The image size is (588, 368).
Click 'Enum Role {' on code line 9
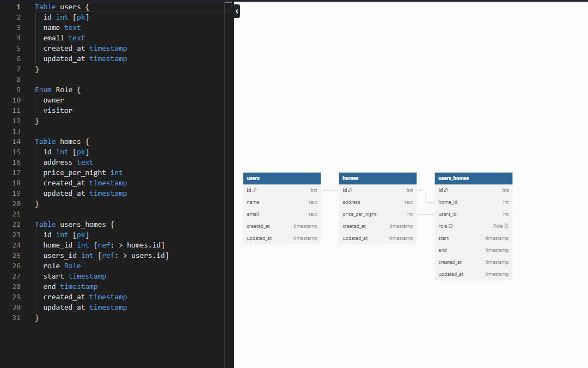pos(58,90)
